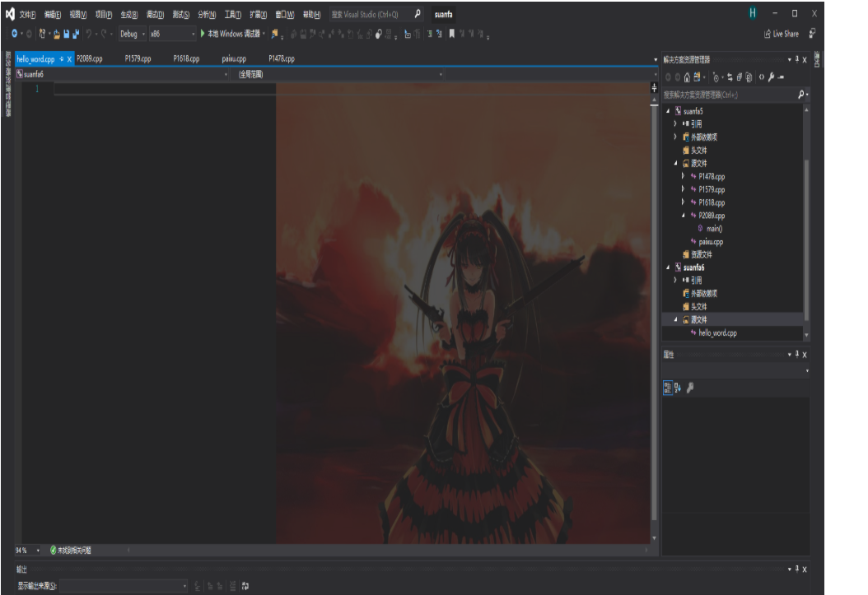
Task: Switch to the P1478.cpp tab
Action: point(282,58)
